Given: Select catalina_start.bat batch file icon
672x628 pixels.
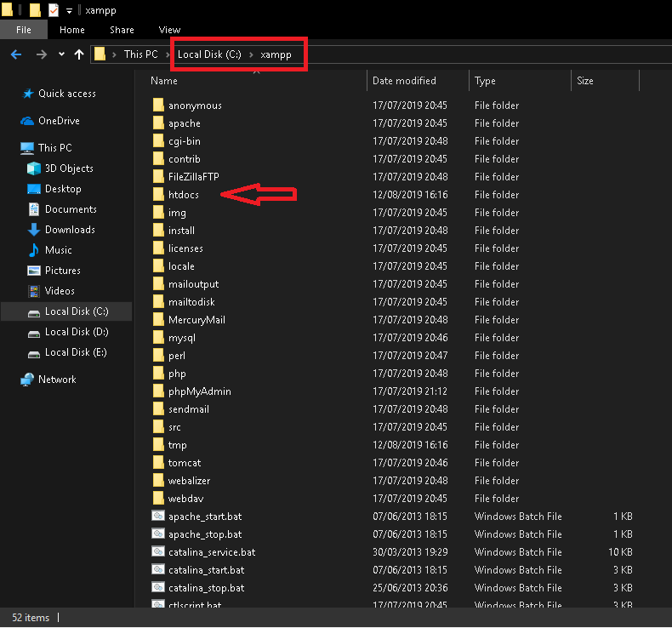Looking at the screenshot, I should coord(158,569).
